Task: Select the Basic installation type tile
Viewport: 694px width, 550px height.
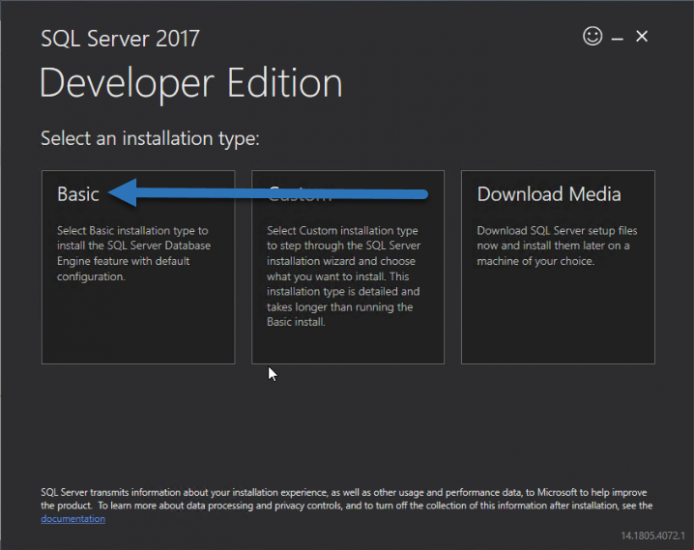Action: 138,267
